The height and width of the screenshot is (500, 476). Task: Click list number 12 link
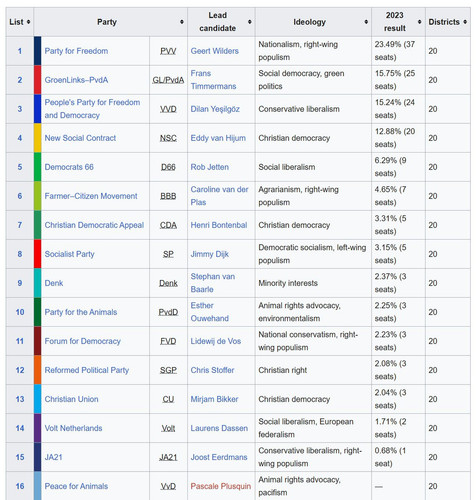click(x=20, y=370)
